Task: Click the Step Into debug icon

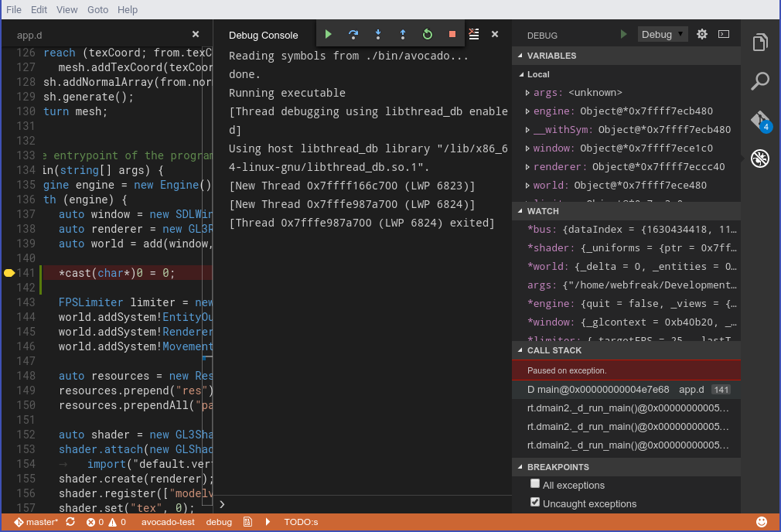Action: point(378,34)
